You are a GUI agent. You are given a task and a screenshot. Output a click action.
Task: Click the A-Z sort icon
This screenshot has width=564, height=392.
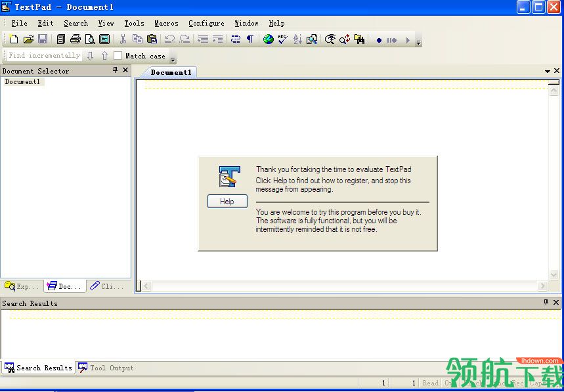coord(297,39)
